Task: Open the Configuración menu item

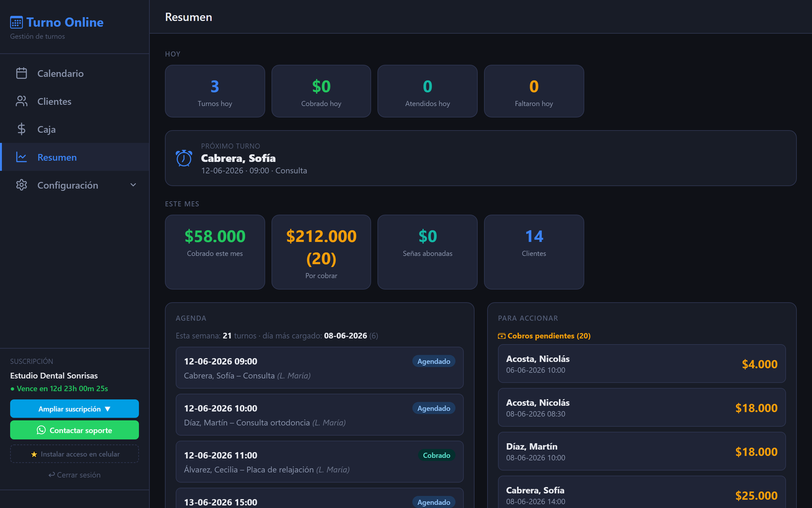Action: coord(75,185)
